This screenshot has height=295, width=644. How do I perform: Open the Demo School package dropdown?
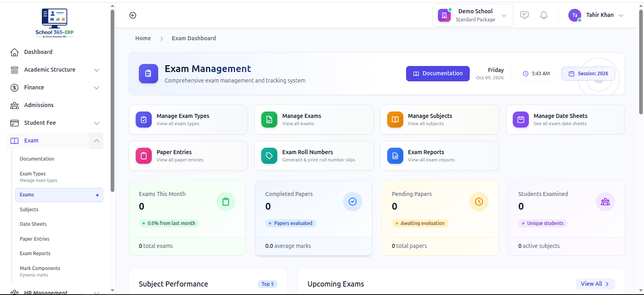point(473,15)
